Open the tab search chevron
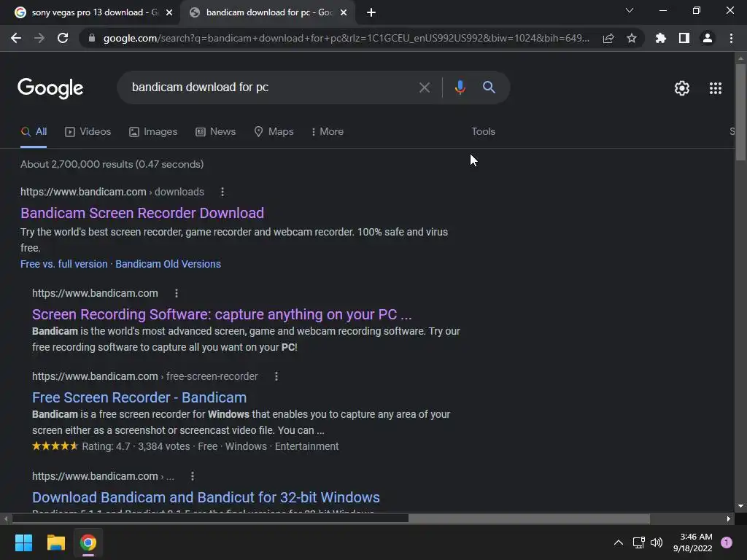 630,10
